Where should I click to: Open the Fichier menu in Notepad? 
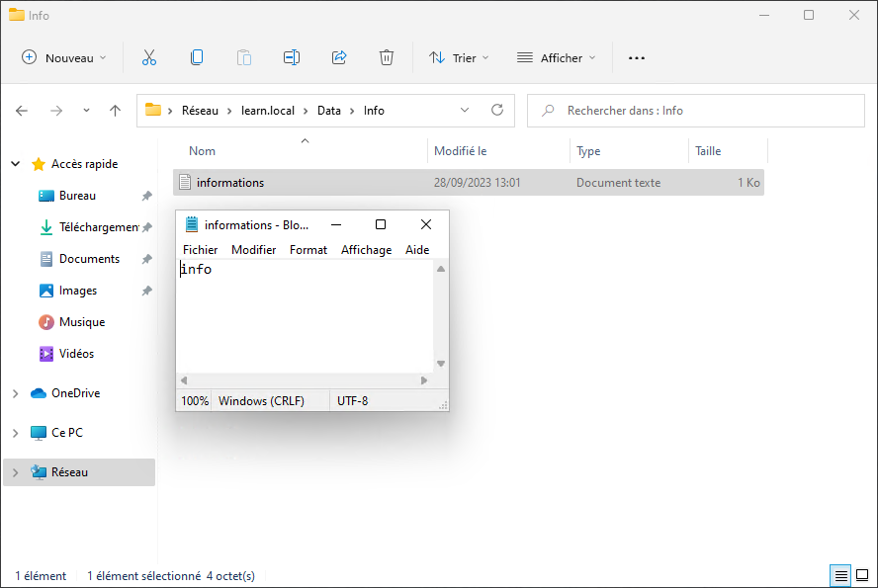click(x=200, y=249)
